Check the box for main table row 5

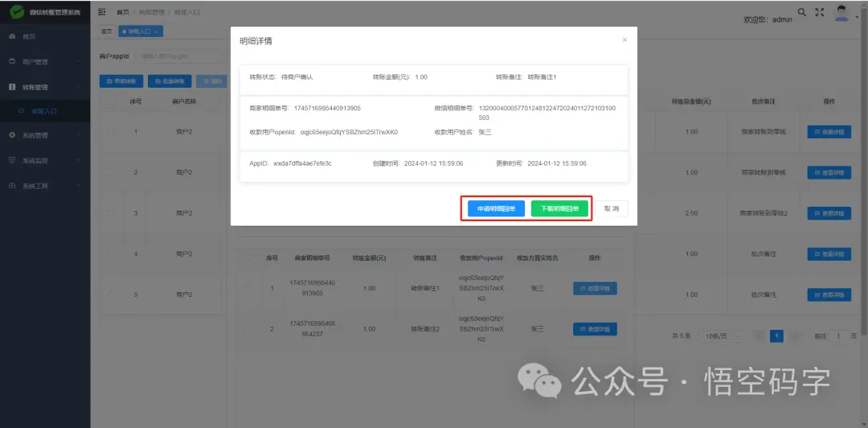(113, 294)
